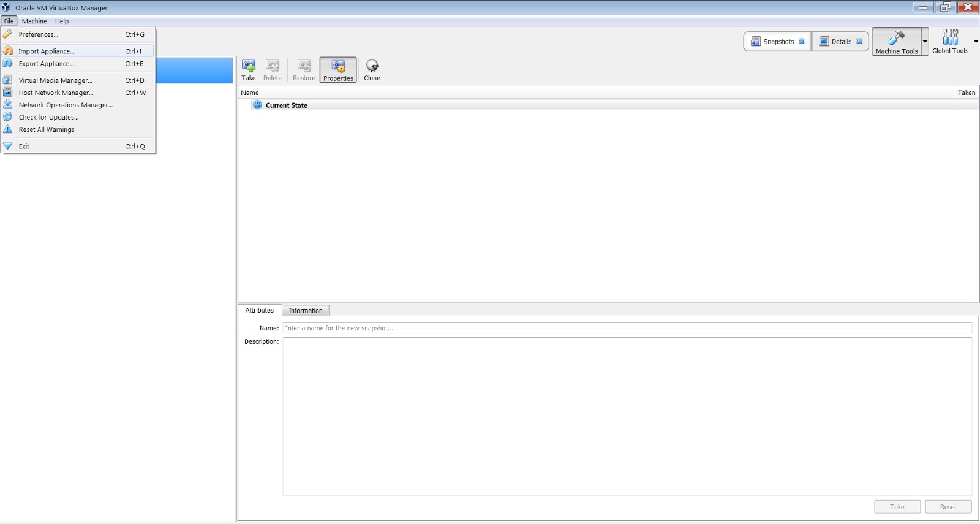
Task: Switch to the Information tab
Action: point(306,311)
